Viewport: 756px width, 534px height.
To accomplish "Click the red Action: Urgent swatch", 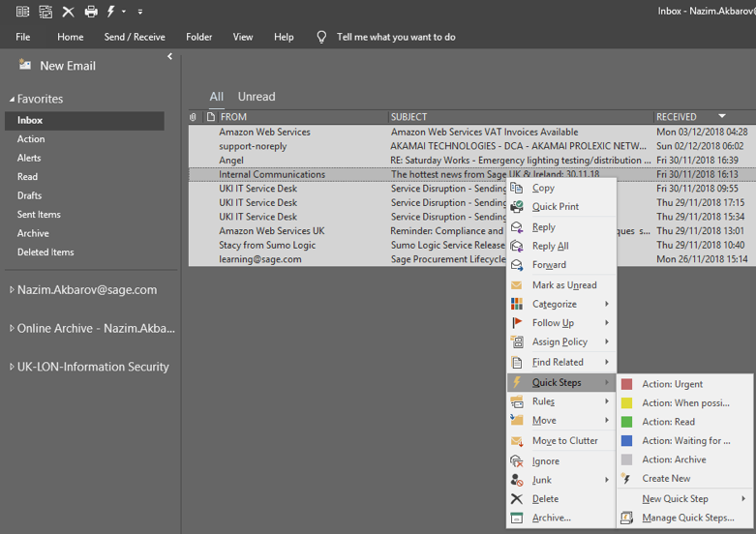I will 626,384.
